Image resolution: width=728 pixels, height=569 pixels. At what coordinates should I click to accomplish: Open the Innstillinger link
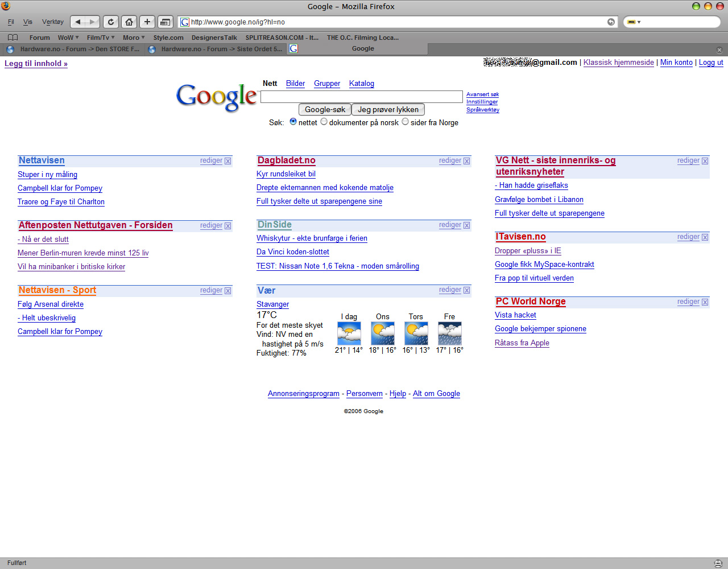tap(482, 102)
